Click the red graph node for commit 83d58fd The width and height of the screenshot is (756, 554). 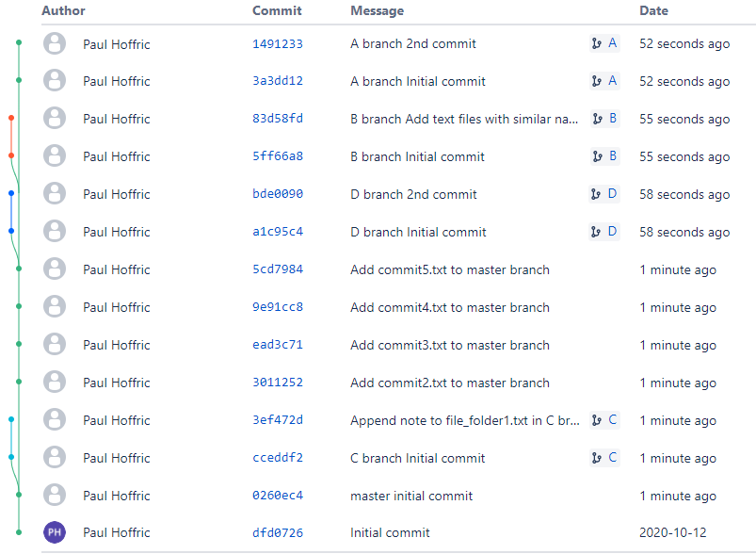pos(10,118)
